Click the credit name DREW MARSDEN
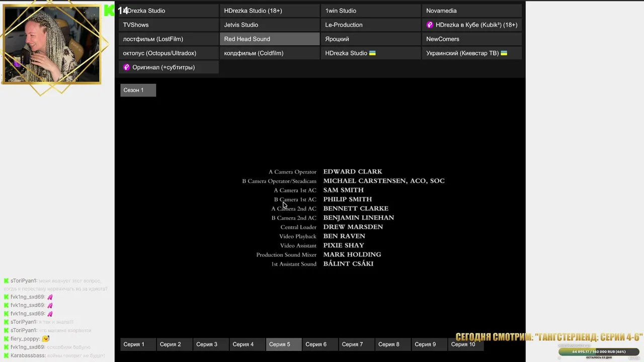Viewport: 644px width, 362px height. point(353,227)
